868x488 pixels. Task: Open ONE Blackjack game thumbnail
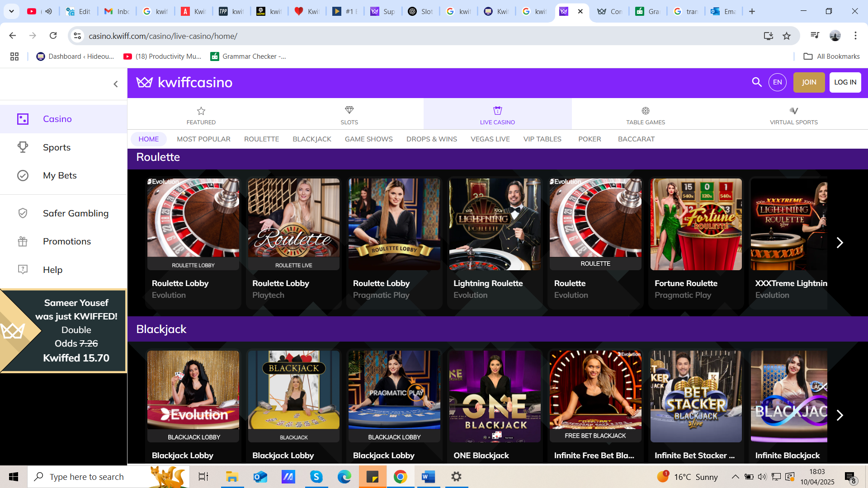tap(495, 396)
